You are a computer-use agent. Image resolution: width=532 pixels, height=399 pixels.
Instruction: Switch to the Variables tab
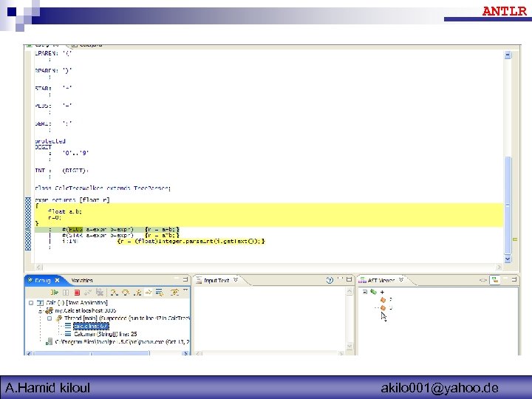coord(82,281)
